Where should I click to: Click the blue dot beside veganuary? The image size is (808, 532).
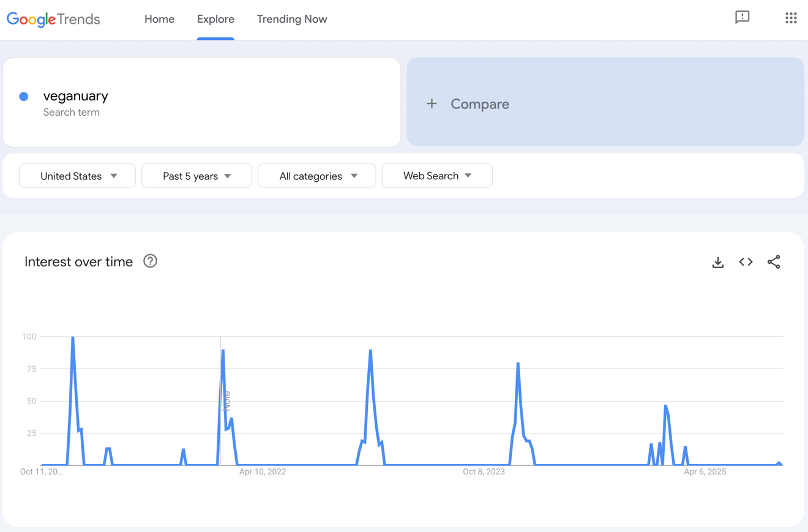[23, 96]
